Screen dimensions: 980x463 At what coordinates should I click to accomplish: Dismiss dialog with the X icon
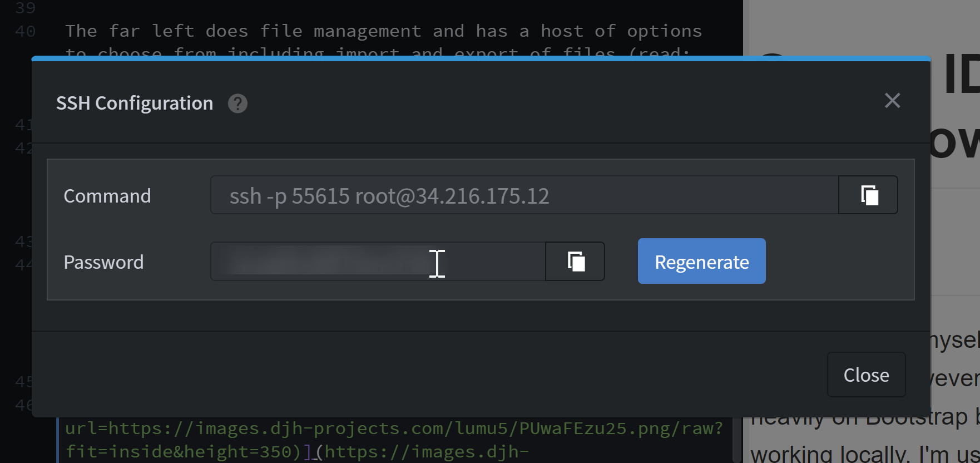pyautogui.click(x=892, y=101)
